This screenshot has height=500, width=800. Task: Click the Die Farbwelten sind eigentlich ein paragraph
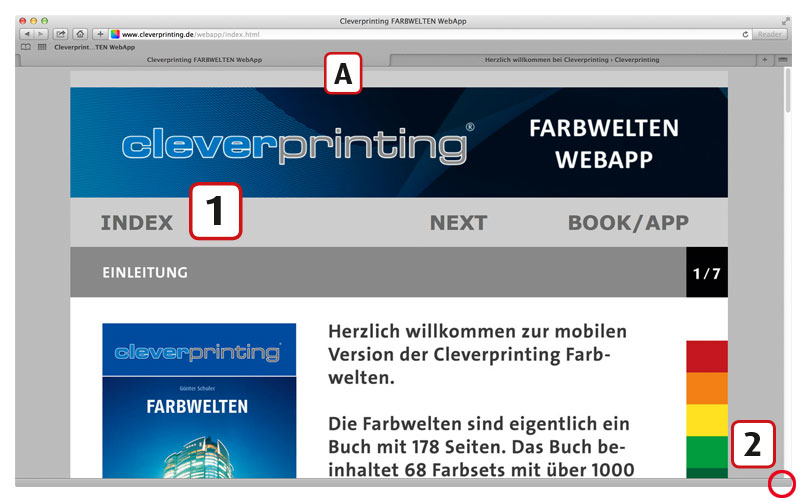(x=481, y=446)
